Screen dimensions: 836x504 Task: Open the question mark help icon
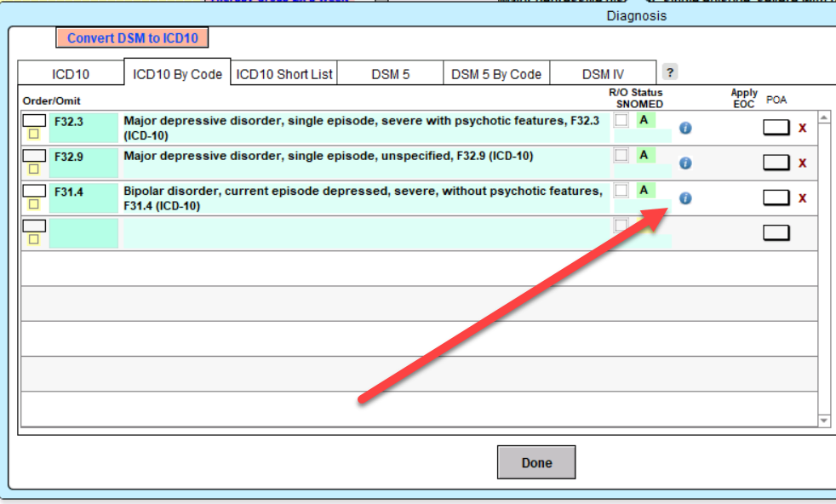[670, 72]
